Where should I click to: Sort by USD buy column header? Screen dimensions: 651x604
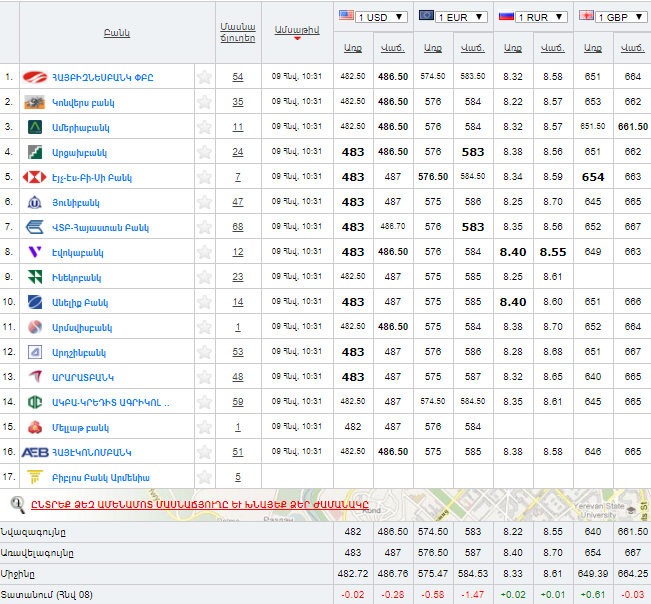click(x=353, y=48)
